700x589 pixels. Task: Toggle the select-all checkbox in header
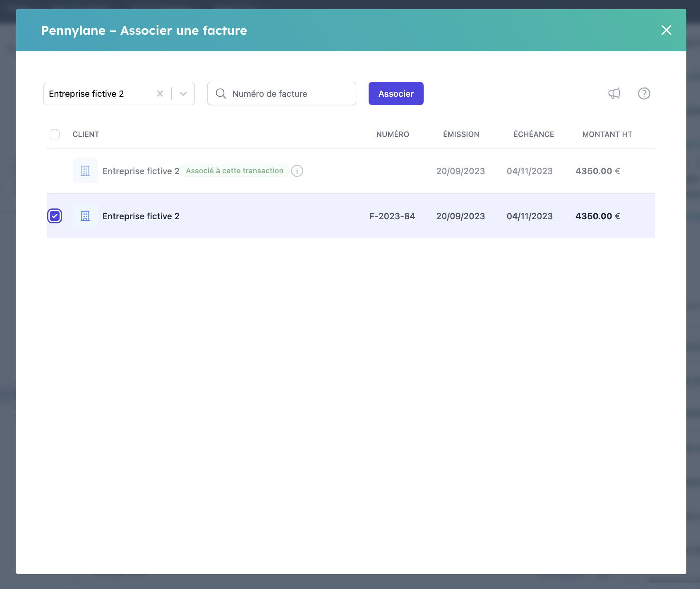(55, 134)
